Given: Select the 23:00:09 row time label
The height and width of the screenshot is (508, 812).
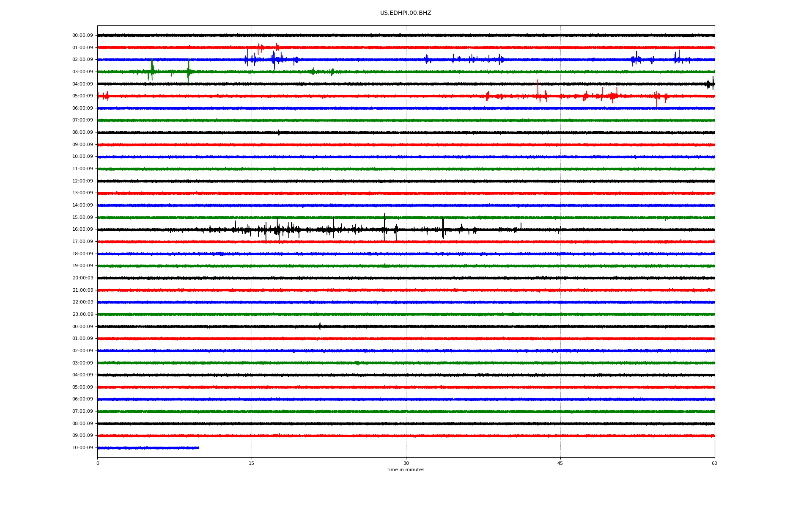Looking at the screenshot, I should tap(82, 315).
